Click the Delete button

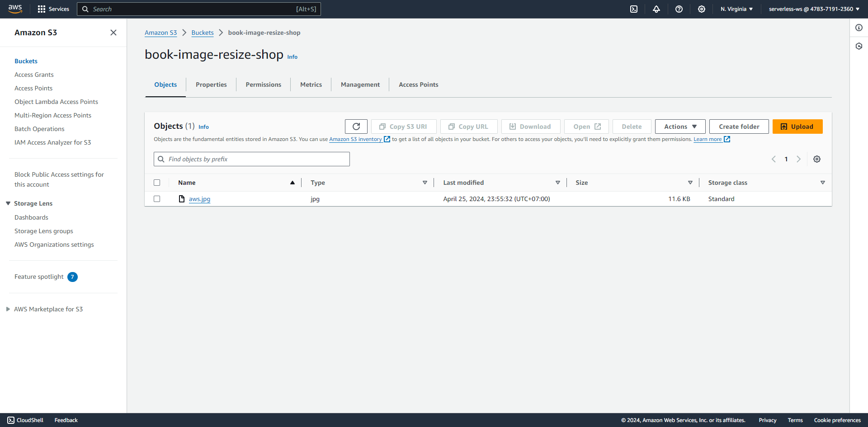[632, 127]
